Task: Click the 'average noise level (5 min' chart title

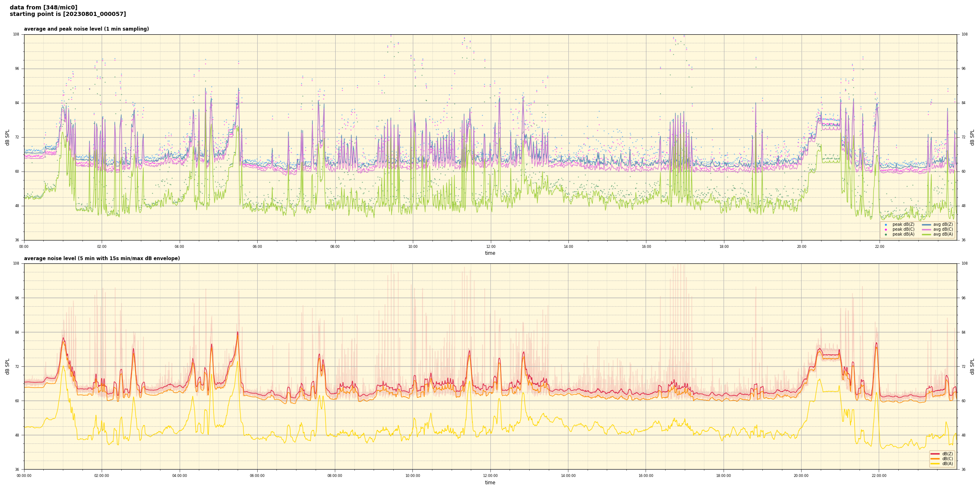Action: 102,258
